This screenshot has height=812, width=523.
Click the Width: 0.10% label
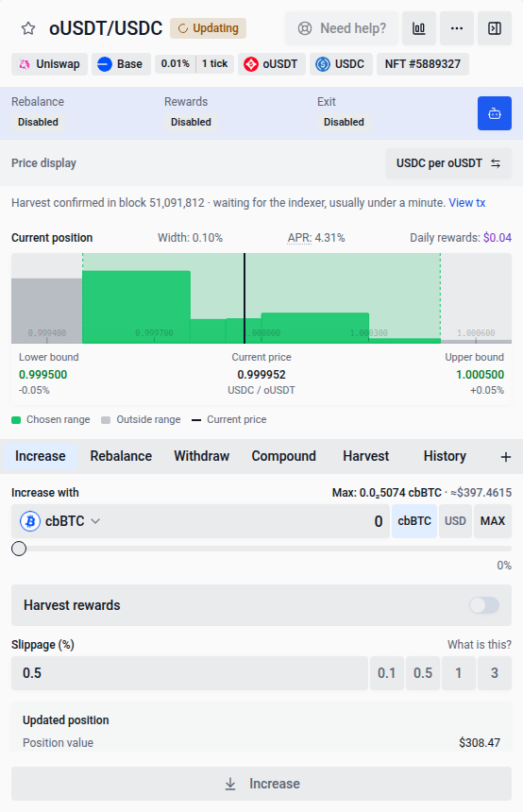tap(190, 238)
